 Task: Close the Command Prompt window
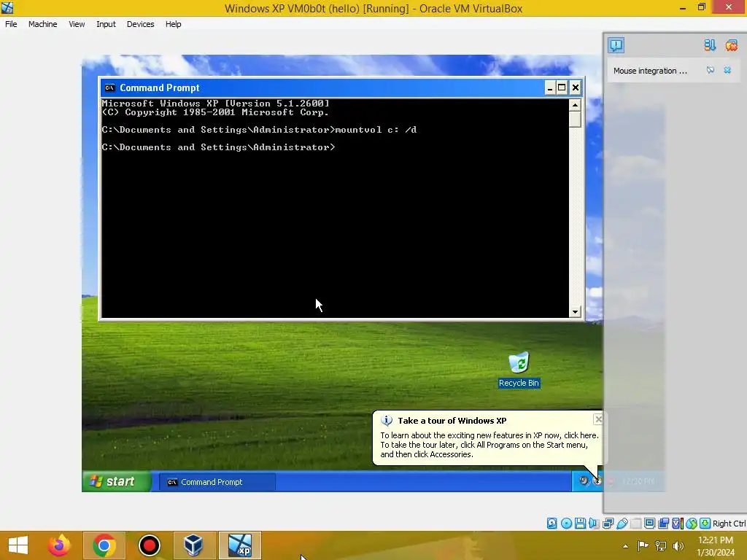point(576,87)
